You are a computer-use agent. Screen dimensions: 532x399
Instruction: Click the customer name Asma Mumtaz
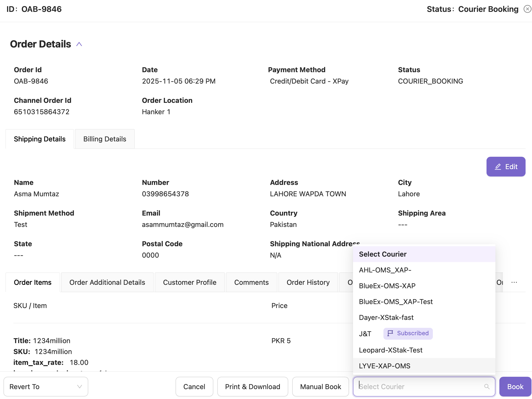tap(36, 194)
